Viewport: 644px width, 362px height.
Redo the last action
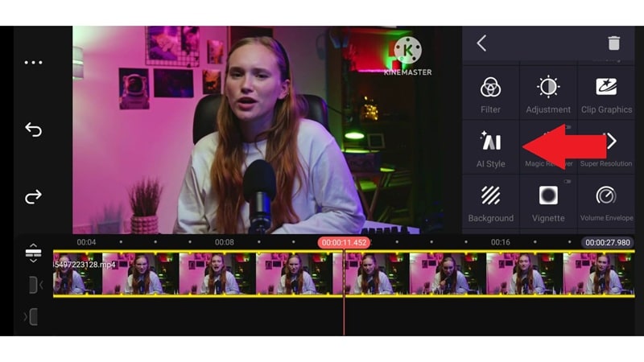[x=33, y=196]
